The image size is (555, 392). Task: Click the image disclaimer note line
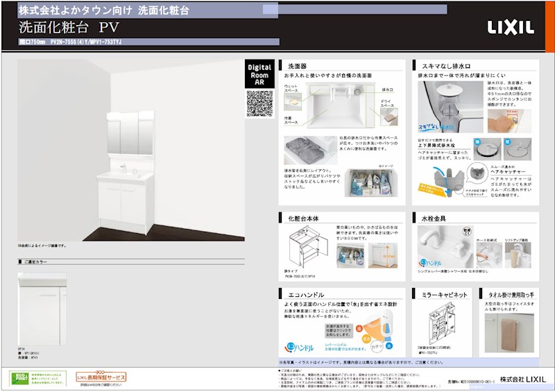pos(361,362)
